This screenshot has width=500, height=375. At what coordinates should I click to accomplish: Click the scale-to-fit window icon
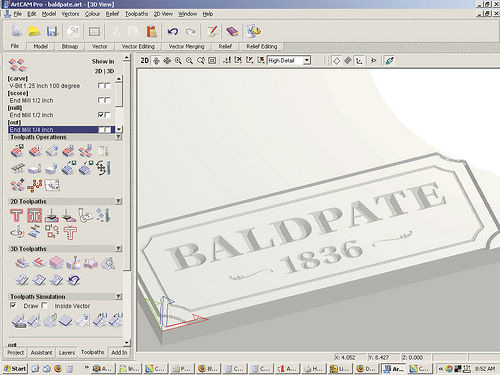coord(212,60)
